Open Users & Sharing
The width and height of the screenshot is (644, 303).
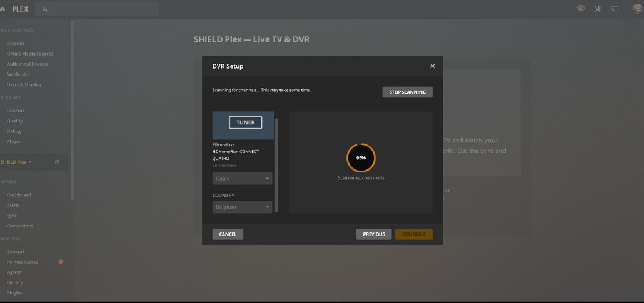[24, 84]
